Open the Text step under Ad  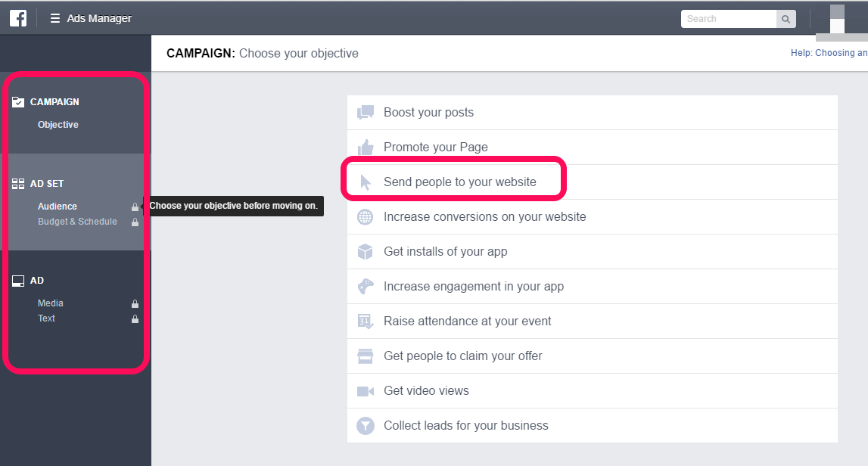click(46, 318)
